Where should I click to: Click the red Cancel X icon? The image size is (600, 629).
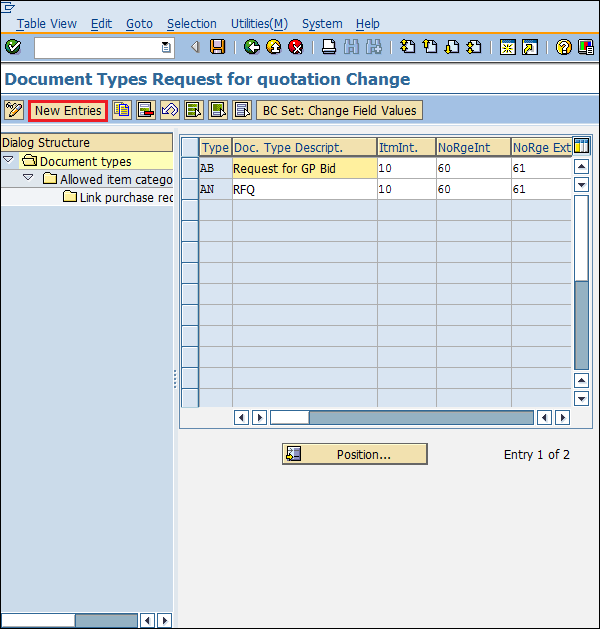coord(296,47)
